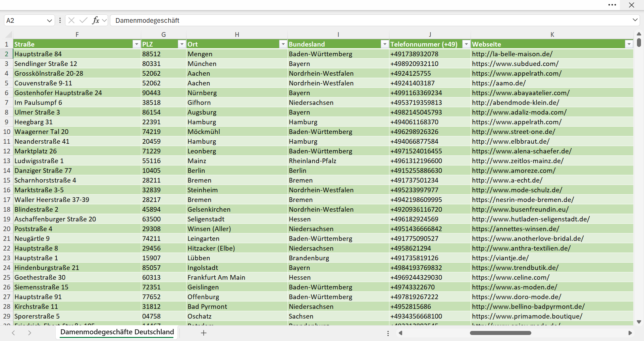
Task: Select row 2 header
Action: coord(6,54)
